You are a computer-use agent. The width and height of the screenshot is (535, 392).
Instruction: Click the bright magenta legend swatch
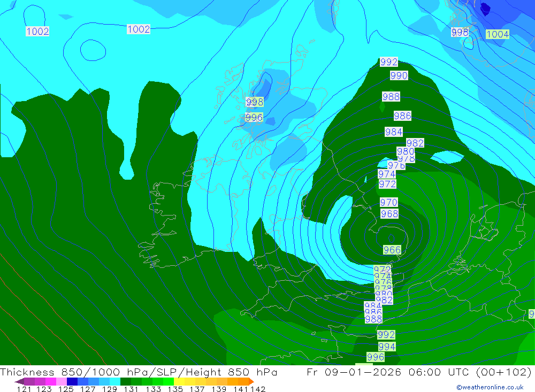point(51,381)
